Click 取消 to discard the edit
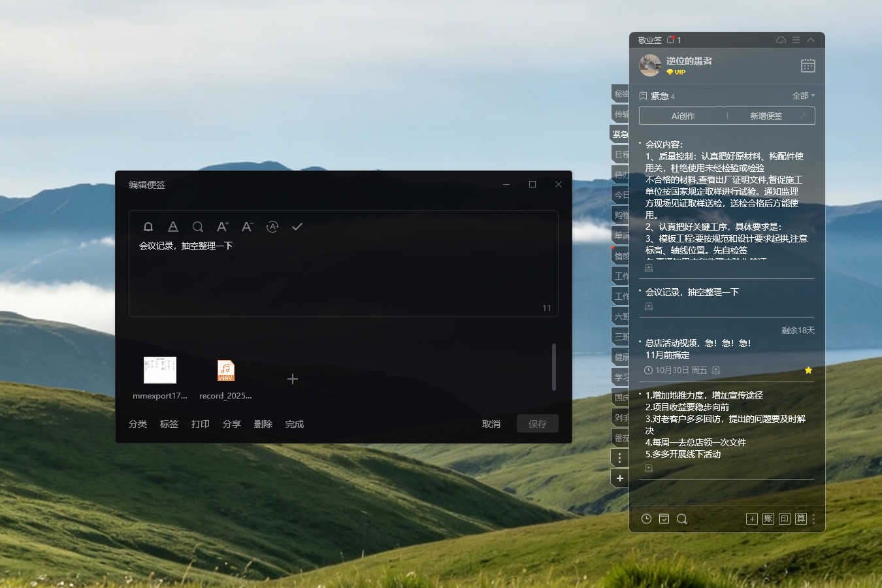This screenshot has width=882, height=588. pos(491,424)
